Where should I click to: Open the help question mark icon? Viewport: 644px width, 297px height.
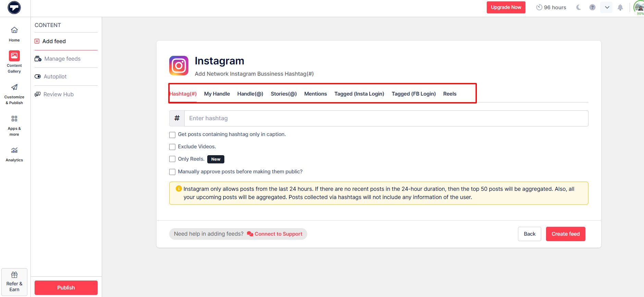click(x=592, y=7)
